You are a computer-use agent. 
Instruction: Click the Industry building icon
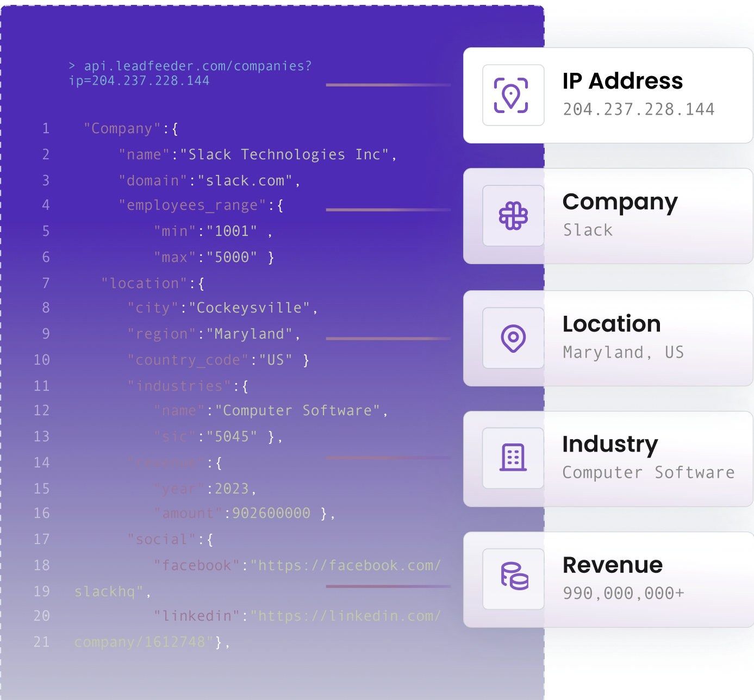pyautogui.click(x=513, y=458)
